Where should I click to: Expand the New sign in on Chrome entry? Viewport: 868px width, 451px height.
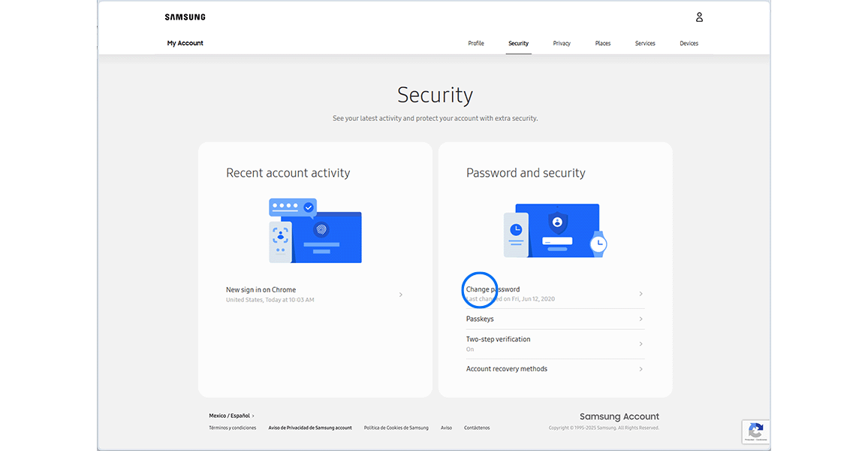click(400, 295)
